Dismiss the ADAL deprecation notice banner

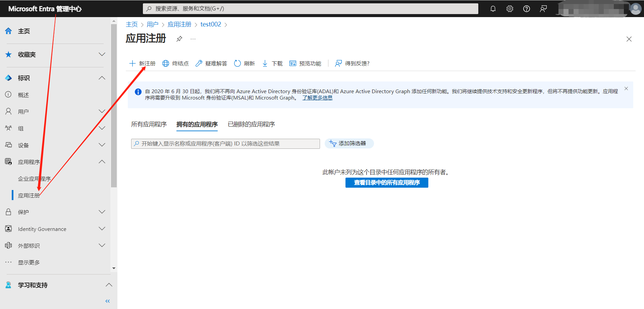point(626,88)
